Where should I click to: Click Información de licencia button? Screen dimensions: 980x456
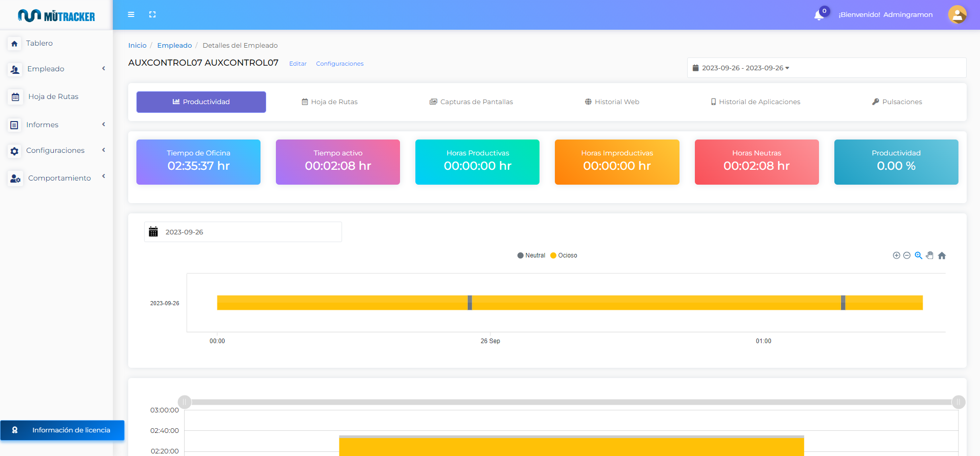[63, 430]
